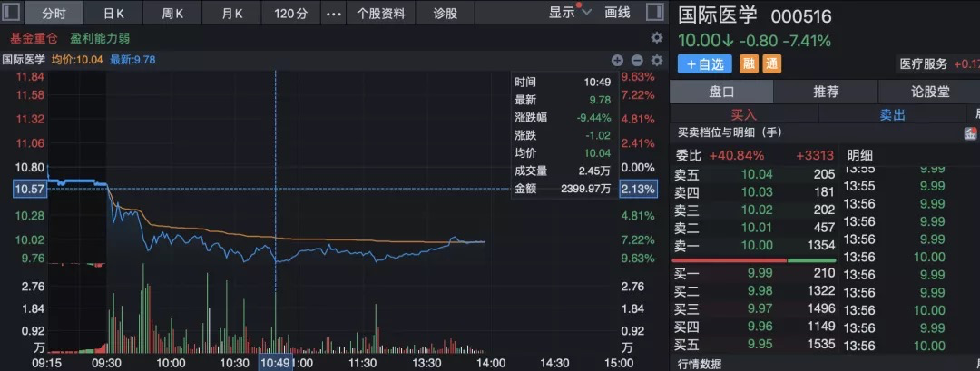This screenshot has height=371, width=980.
Task: Toggle the left sidebar panel icon
Action: point(12,13)
